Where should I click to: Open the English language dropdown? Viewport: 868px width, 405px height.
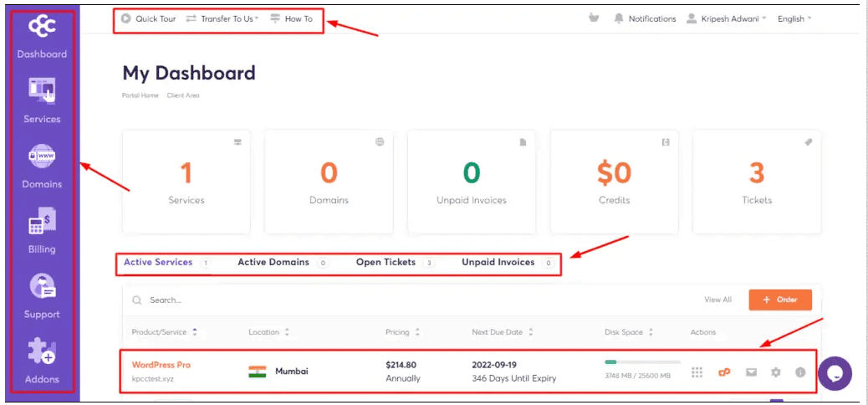coord(794,19)
